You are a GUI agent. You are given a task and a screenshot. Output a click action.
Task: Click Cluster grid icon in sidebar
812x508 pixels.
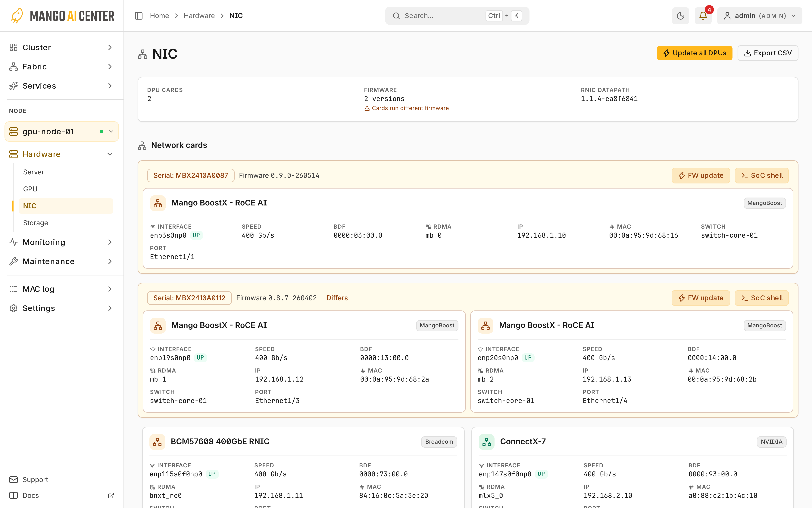click(x=13, y=47)
